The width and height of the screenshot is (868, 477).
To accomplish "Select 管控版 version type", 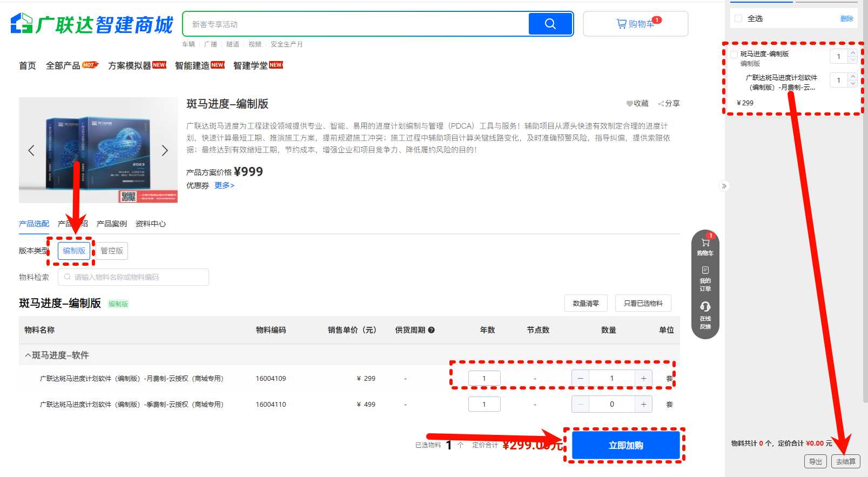I will 112,251.
